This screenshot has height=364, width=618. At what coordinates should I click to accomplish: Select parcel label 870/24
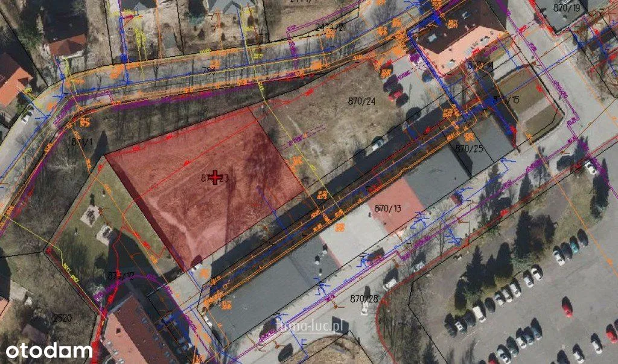coord(362,101)
